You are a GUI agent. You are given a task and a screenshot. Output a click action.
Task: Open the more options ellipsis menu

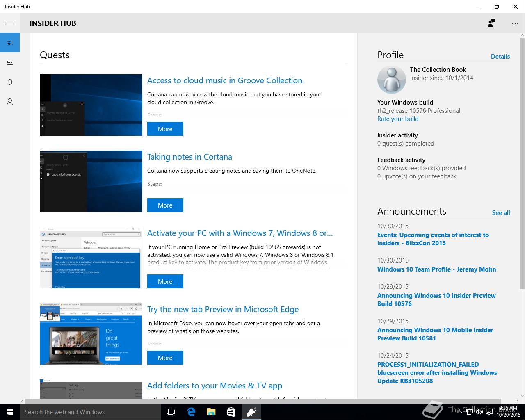(x=515, y=23)
